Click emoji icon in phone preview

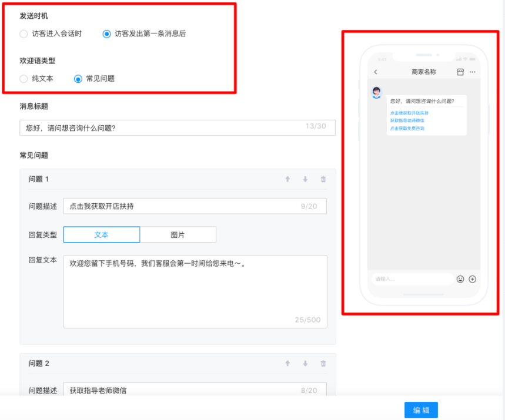coord(460,279)
